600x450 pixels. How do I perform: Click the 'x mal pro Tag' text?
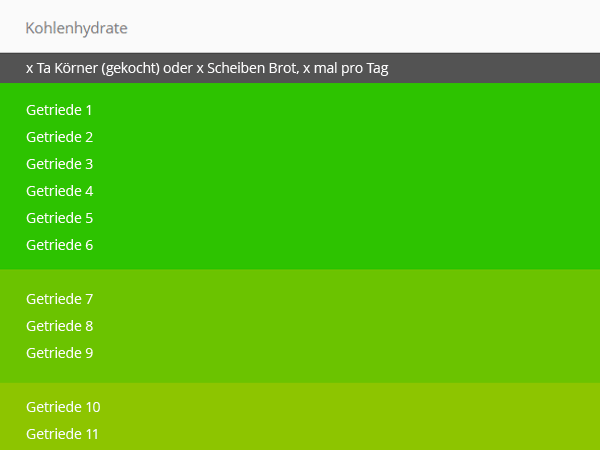coord(346,68)
